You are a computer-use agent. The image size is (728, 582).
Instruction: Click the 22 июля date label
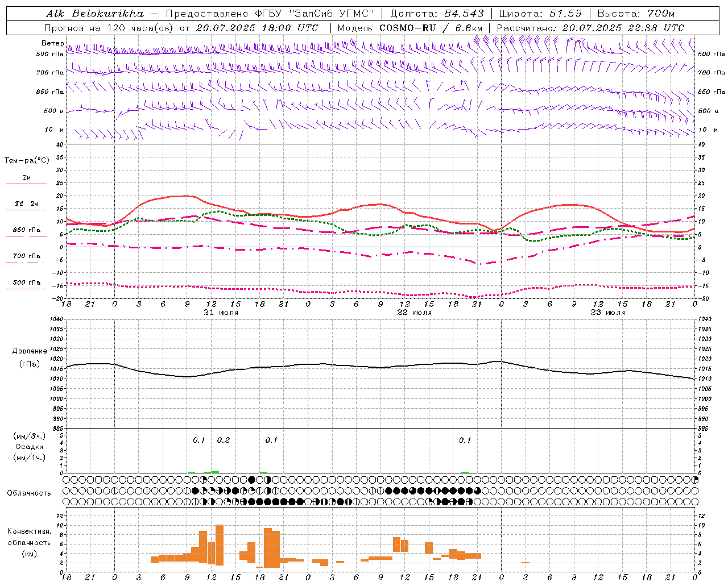point(415,313)
